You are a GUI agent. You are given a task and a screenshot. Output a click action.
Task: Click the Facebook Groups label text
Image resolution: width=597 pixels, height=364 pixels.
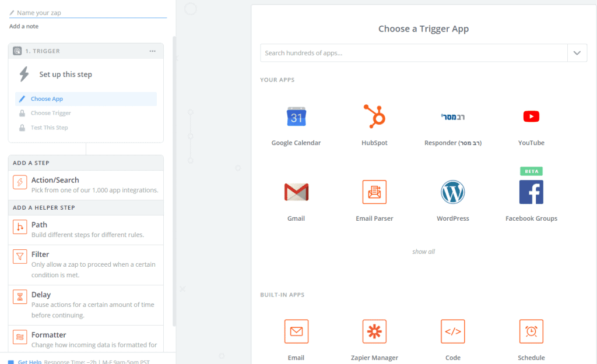pyautogui.click(x=531, y=218)
